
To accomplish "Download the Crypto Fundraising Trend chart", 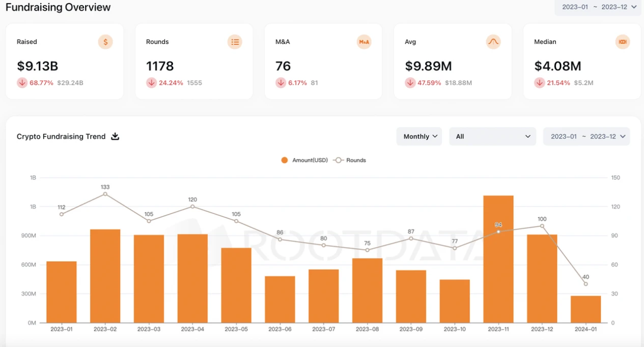I will coord(115,137).
